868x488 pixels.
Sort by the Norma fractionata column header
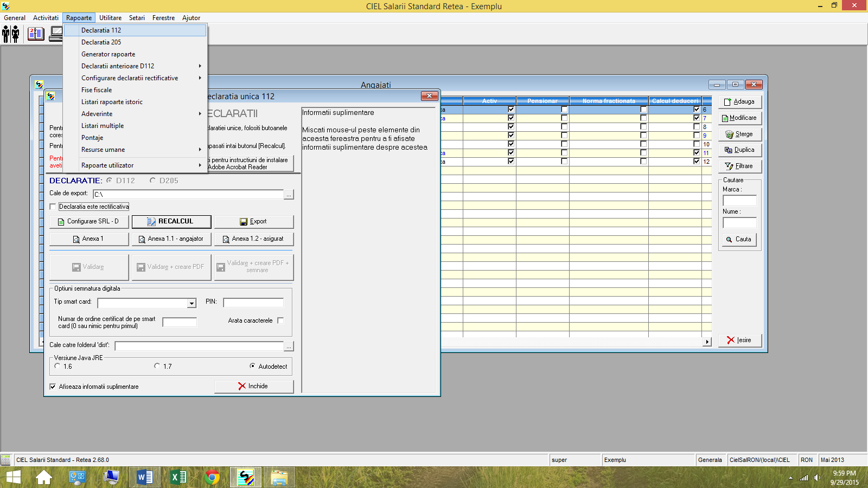pos(609,101)
